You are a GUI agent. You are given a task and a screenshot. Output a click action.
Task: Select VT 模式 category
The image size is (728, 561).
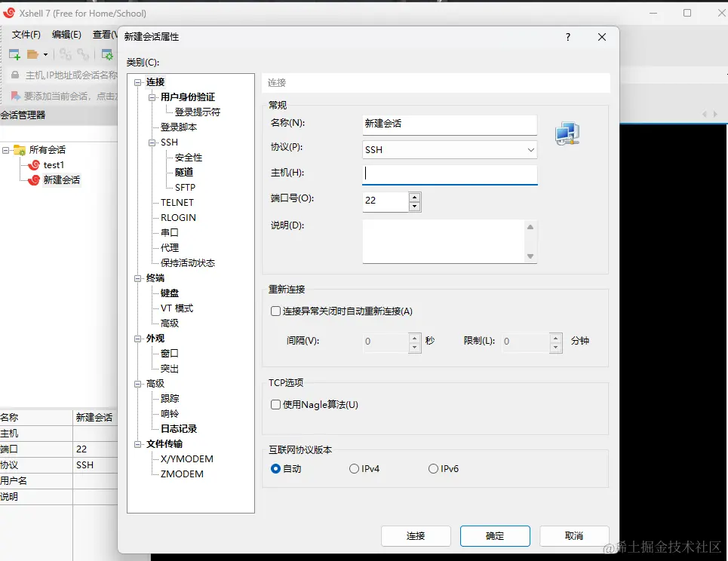[177, 308]
